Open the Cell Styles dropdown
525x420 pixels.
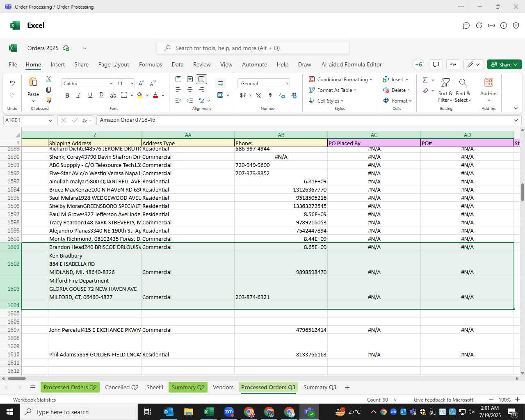pyautogui.click(x=326, y=101)
